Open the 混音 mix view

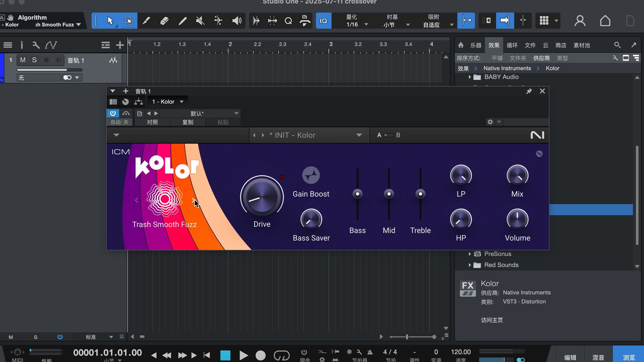(x=598, y=357)
